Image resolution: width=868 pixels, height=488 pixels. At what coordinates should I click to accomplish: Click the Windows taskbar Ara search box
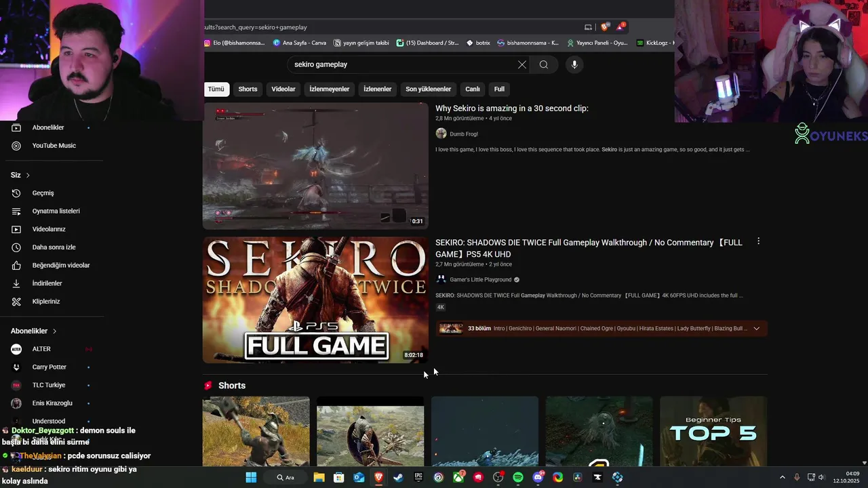(285, 477)
